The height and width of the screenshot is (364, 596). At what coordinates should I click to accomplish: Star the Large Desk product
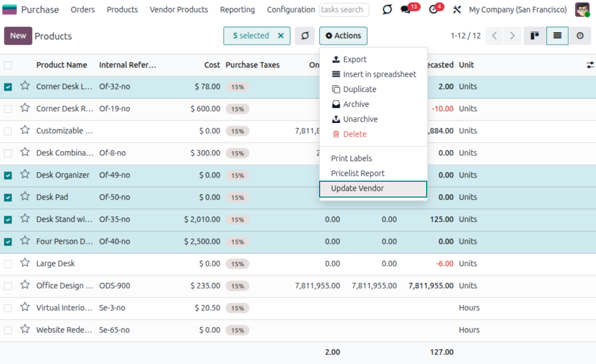25,263
